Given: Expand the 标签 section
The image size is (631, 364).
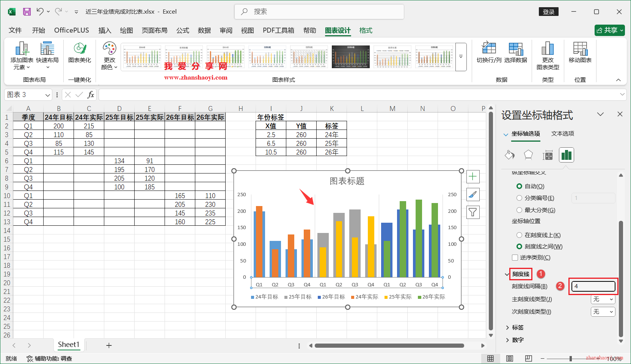Looking at the screenshot, I should pos(507,328).
